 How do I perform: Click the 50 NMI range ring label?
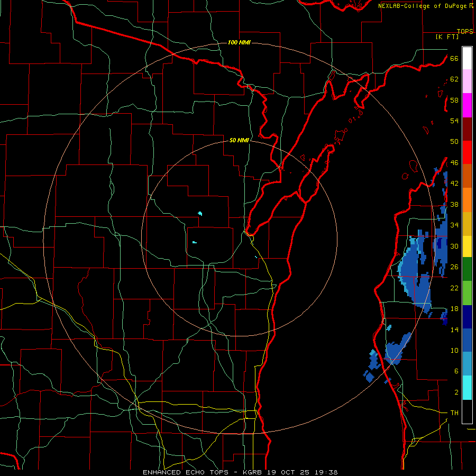tap(239, 140)
